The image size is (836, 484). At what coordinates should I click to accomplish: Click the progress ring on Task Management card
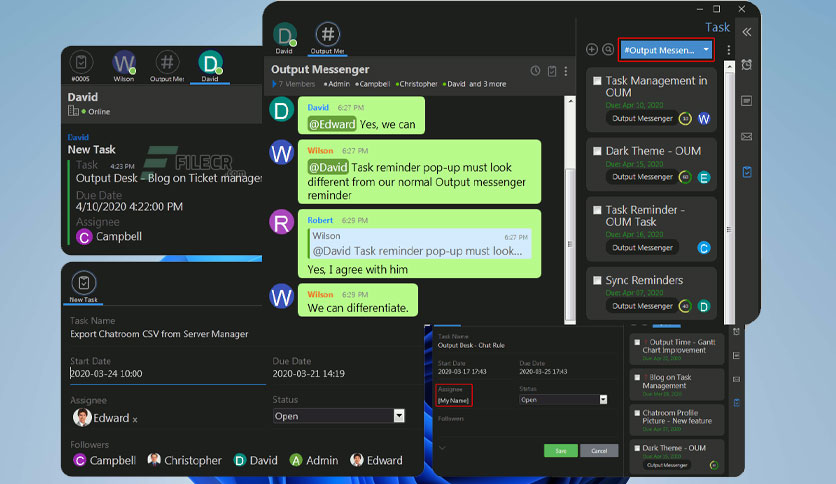(685, 118)
